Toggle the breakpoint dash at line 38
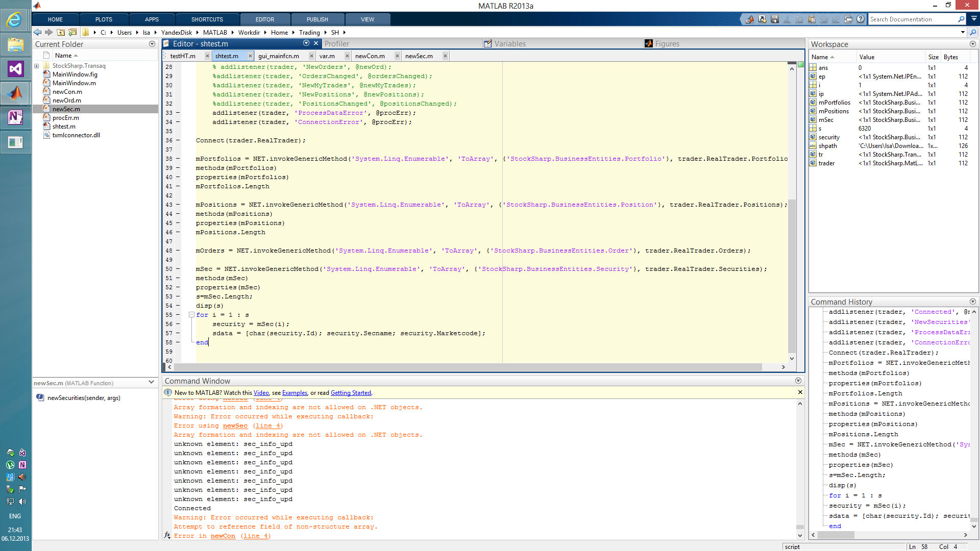Screen dimensions: 980x551 point(178,159)
